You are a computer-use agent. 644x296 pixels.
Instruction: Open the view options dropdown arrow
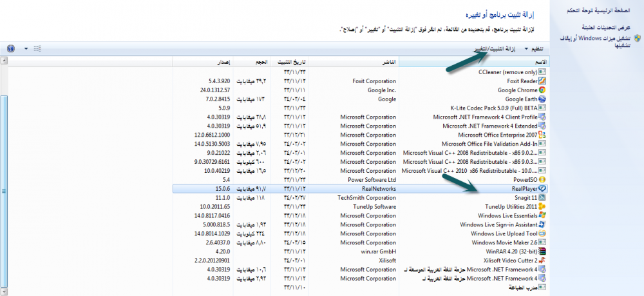point(26,49)
